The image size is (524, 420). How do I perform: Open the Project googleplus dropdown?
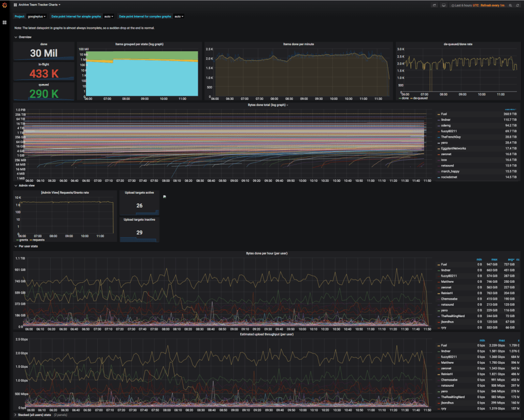pyautogui.click(x=37, y=16)
